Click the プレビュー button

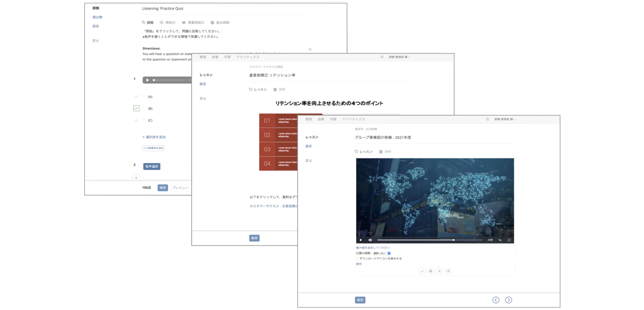tap(180, 187)
